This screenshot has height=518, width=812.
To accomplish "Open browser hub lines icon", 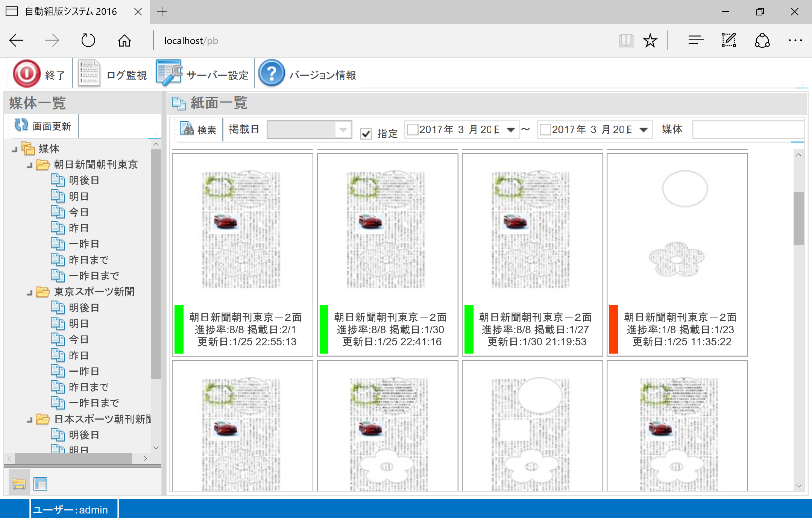I will tap(696, 40).
